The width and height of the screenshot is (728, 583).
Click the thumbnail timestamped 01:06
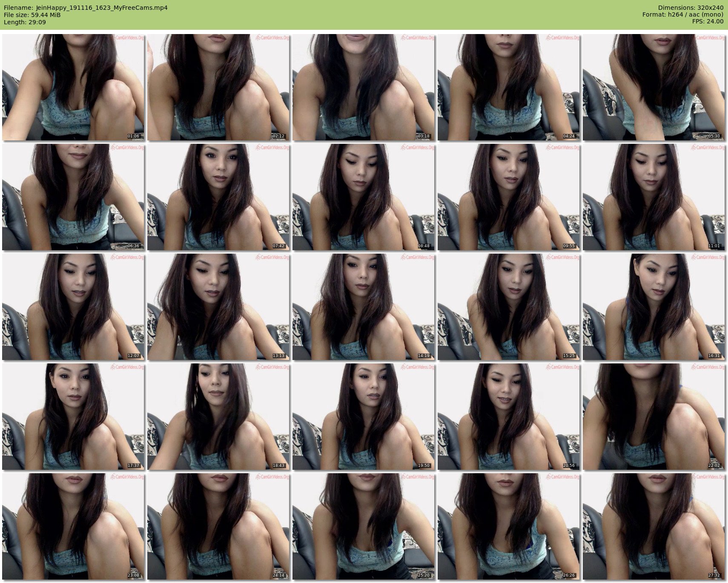coord(73,87)
